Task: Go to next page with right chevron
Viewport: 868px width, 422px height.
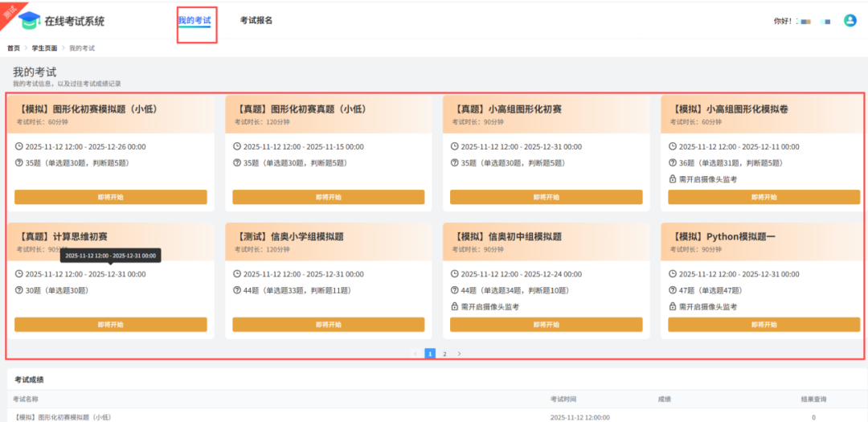Action: (459, 354)
